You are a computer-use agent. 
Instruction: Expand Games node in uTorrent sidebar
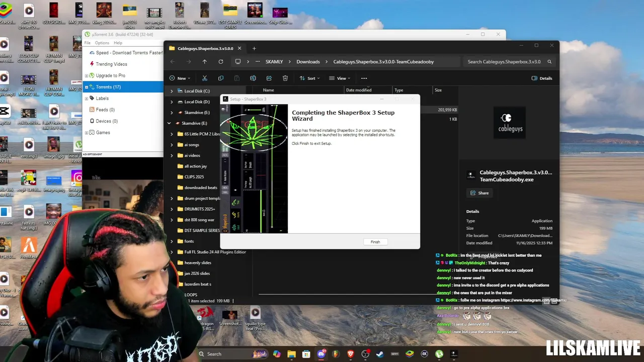86,133
